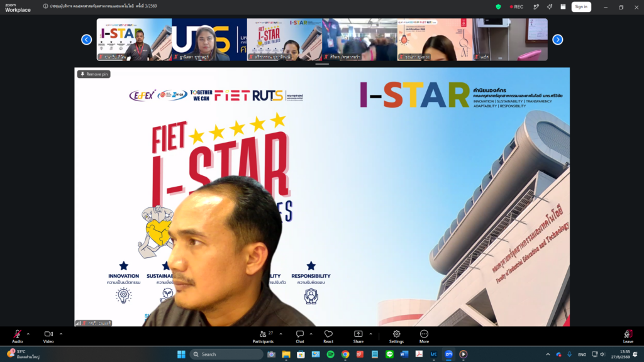Open File Explorer from the taskbar
The image size is (644, 362).
[286, 354]
